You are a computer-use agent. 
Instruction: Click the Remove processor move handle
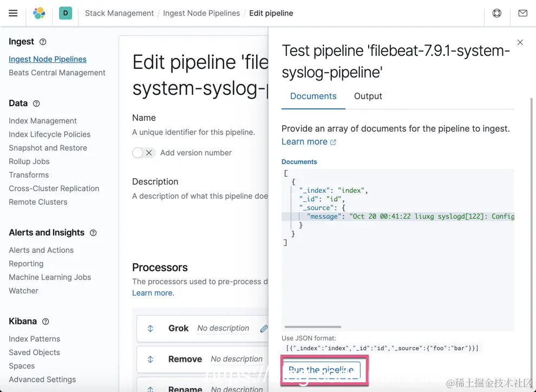pyautogui.click(x=151, y=359)
